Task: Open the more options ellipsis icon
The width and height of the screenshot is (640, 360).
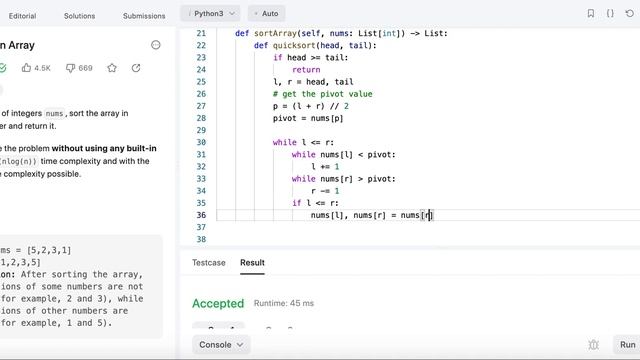Action: pos(156,45)
